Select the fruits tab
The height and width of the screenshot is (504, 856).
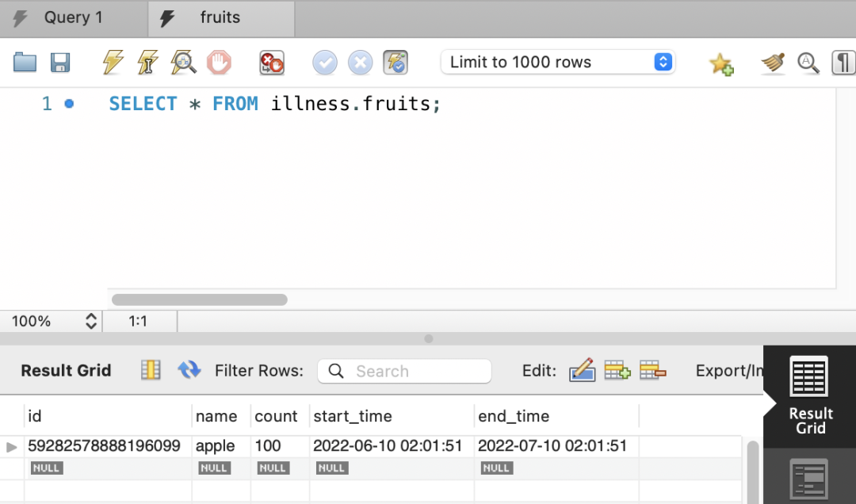pos(220,17)
